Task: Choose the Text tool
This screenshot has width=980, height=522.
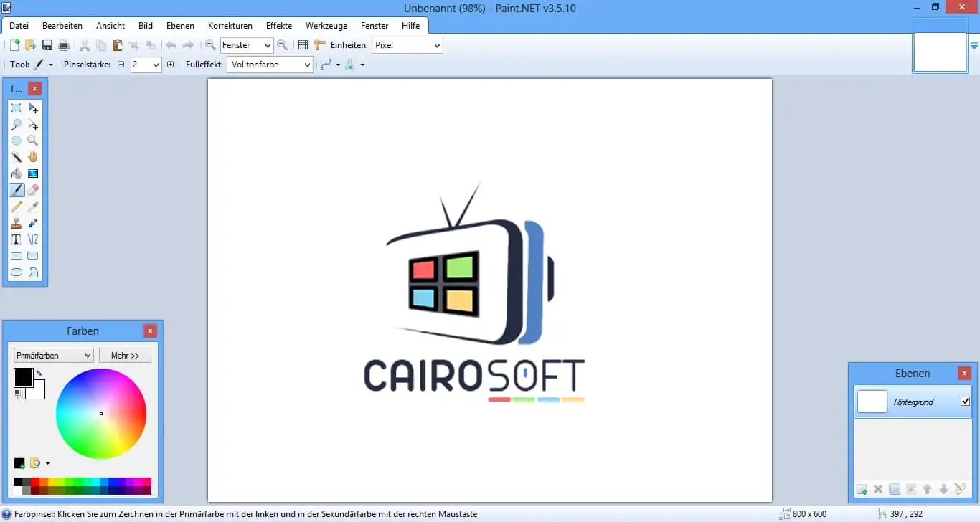Action: coord(17,239)
